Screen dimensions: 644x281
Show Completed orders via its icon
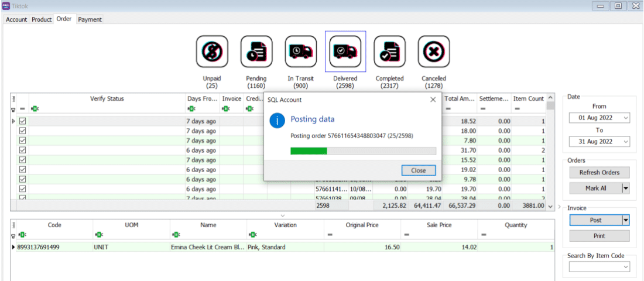389,51
